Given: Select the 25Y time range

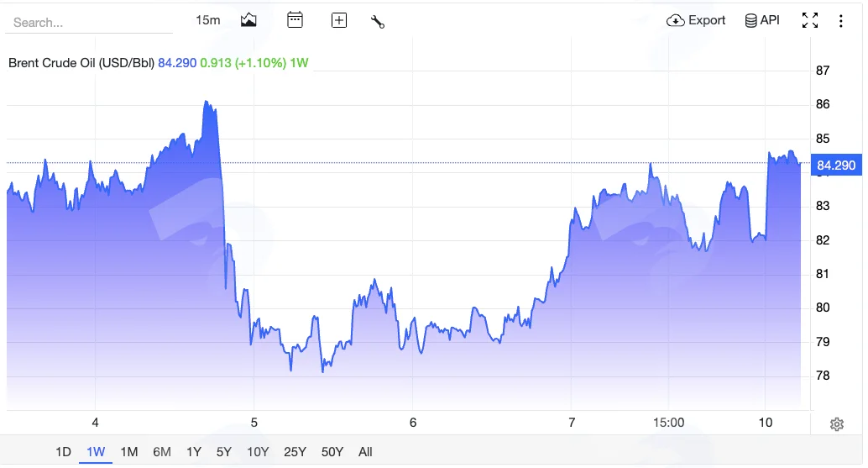Looking at the screenshot, I should click(x=295, y=452).
